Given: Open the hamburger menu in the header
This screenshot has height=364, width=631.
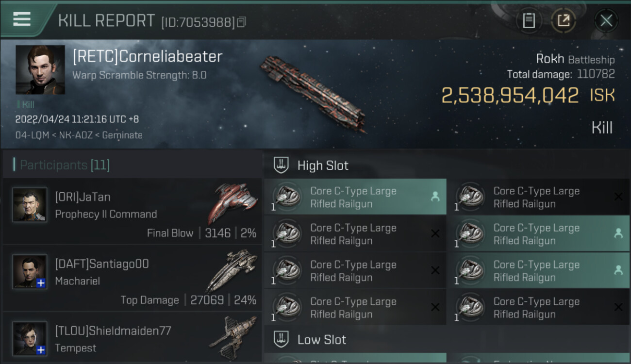Looking at the screenshot, I should click(22, 19).
